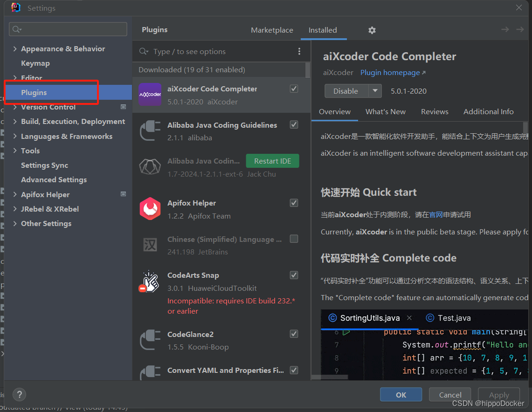The height and width of the screenshot is (412, 532).
Task: Toggle Apifox Helper plugin checkbox
Action: click(x=294, y=203)
